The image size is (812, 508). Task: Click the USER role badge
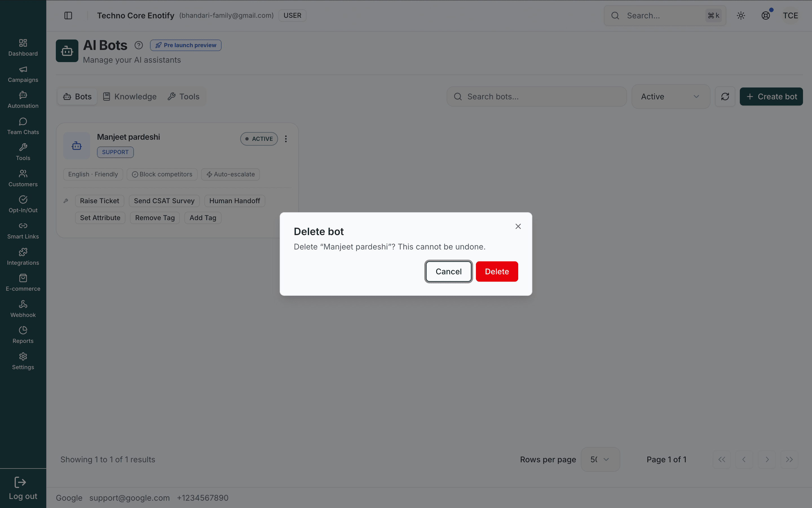click(x=292, y=16)
